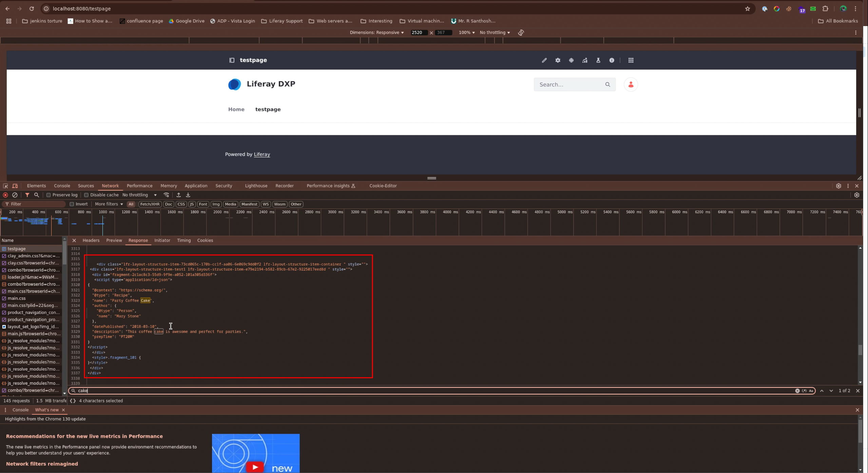The image size is (868, 473).
Task: Click the rotate viewport icon
Action: pos(521,33)
